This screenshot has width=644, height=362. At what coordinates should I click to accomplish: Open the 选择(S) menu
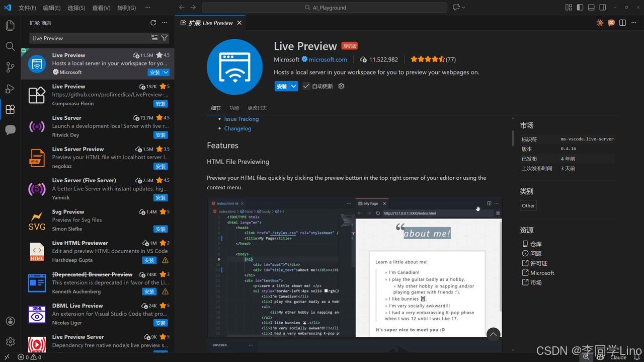pyautogui.click(x=76, y=8)
